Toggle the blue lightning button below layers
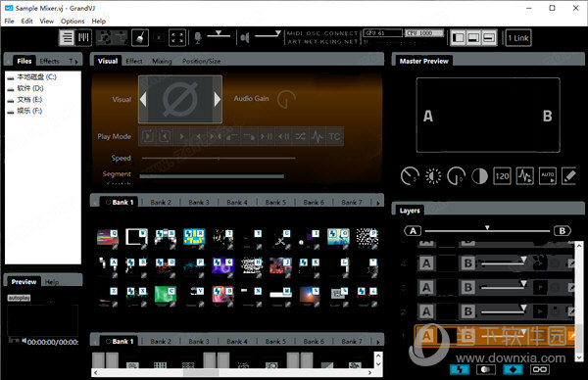 tap(460, 369)
